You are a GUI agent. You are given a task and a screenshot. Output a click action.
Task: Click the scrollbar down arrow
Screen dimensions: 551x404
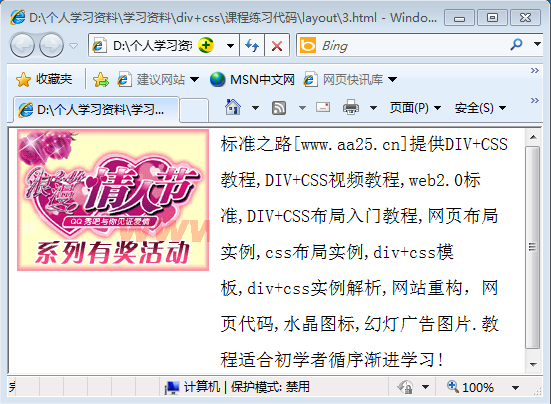[x=533, y=364]
